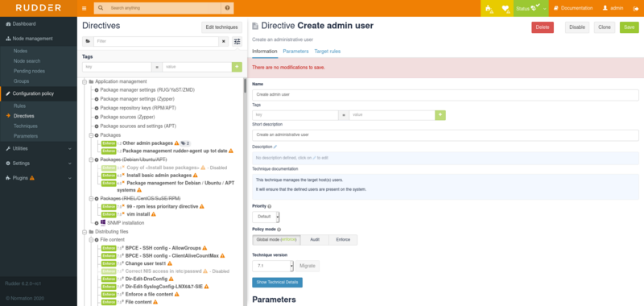Toggle the hamburger menu in top bar

coord(85,8)
